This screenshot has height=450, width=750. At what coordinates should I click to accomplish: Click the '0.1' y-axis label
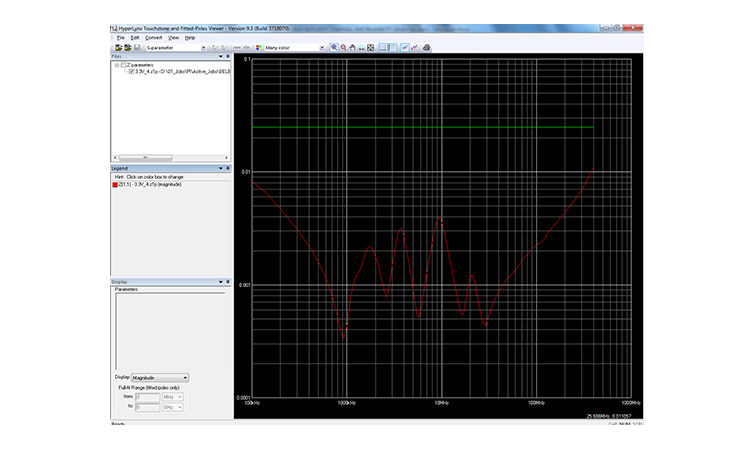point(247,59)
